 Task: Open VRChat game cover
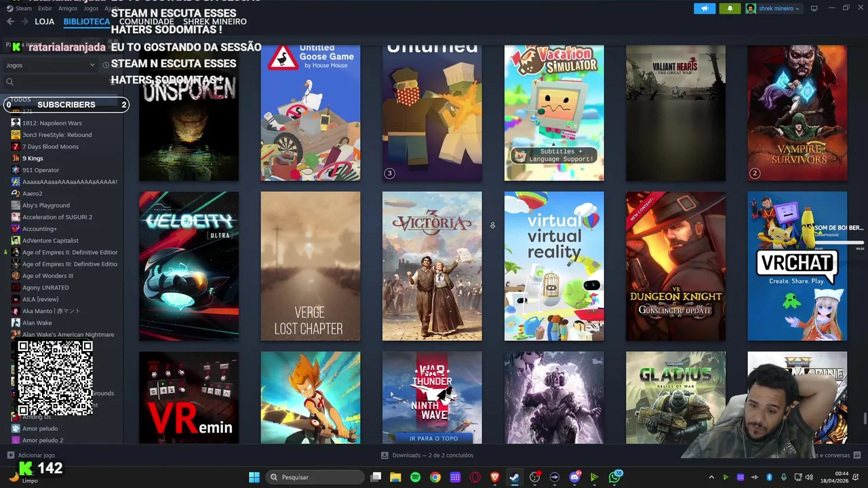[x=797, y=266]
